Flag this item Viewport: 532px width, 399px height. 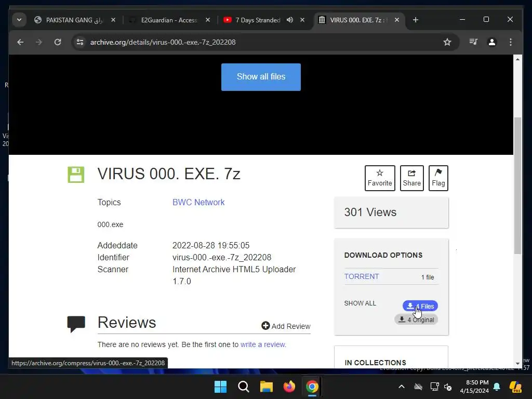438,178
